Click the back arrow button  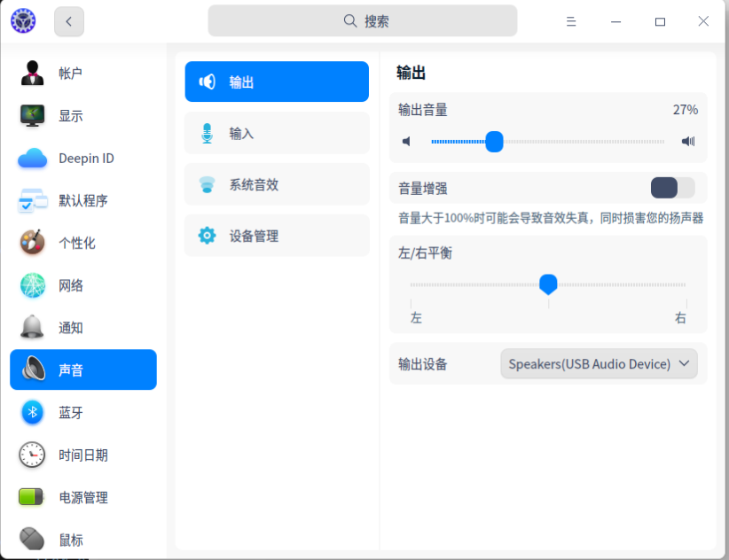[68, 20]
